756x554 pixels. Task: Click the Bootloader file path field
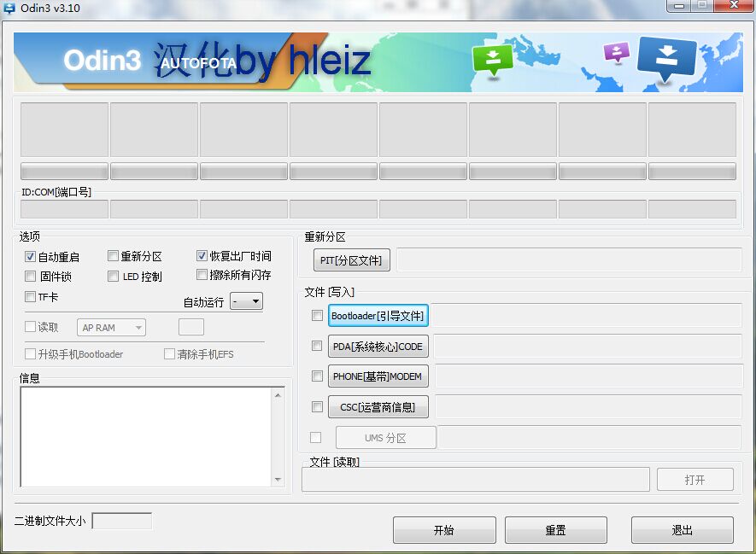(586, 315)
